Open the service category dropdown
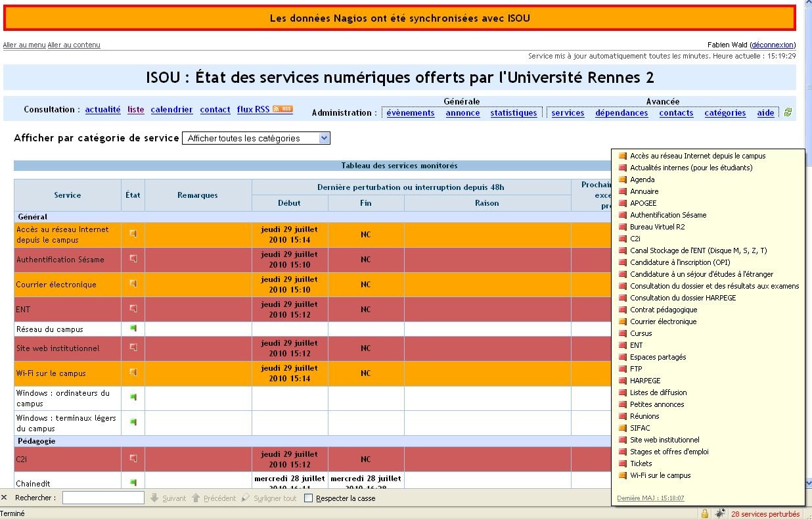This screenshot has height=520, width=812. click(x=256, y=138)
